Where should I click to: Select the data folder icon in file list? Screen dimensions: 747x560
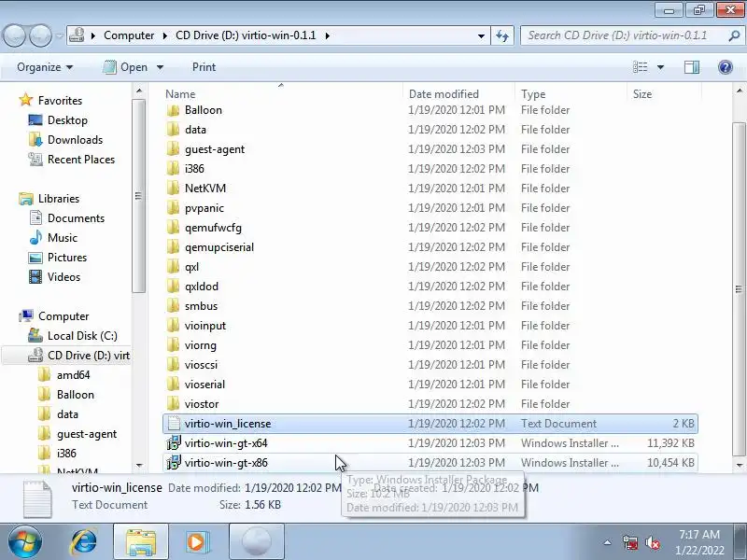click(x=173, y=130)
